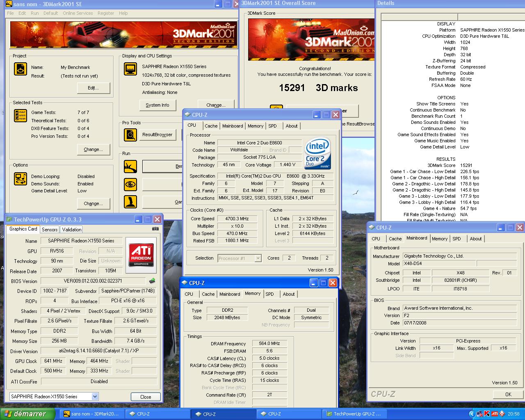This screenshot has width=525, height=420.
Task: Select About tab in the CPU-Z Mainboard window
Action: click(x=476, y=239)
